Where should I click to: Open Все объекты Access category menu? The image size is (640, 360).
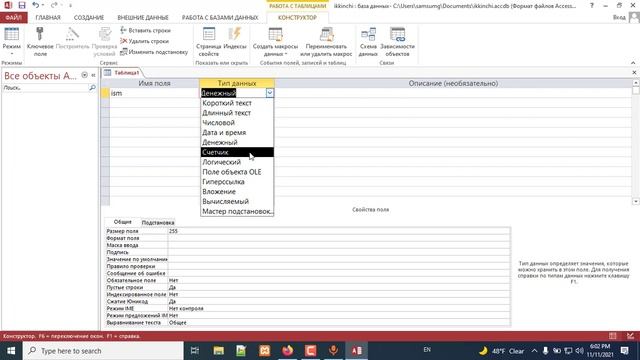pyautogui.click(x=84, y=75)
